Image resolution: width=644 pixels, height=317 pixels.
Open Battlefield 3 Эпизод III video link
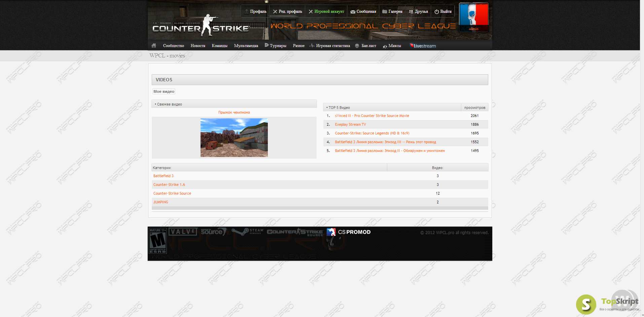point(385,142)
